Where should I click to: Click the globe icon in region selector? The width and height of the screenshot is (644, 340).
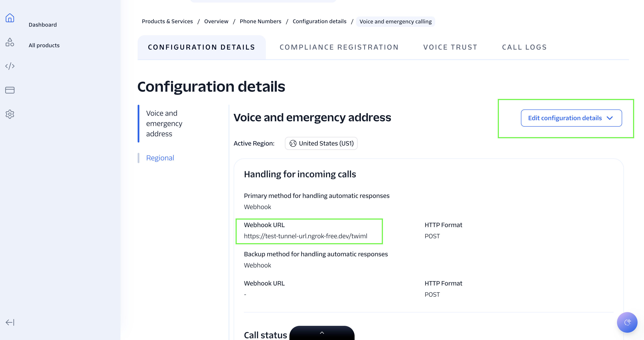[293, 143]
